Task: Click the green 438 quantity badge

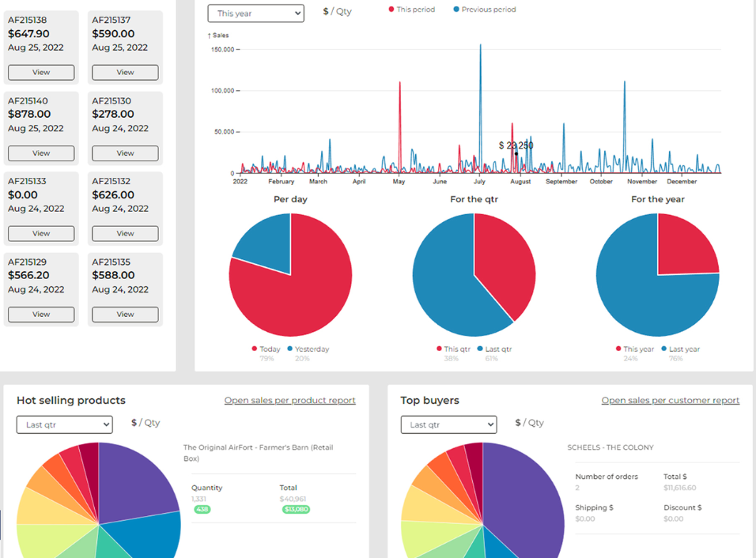Action: coord(202,510)
